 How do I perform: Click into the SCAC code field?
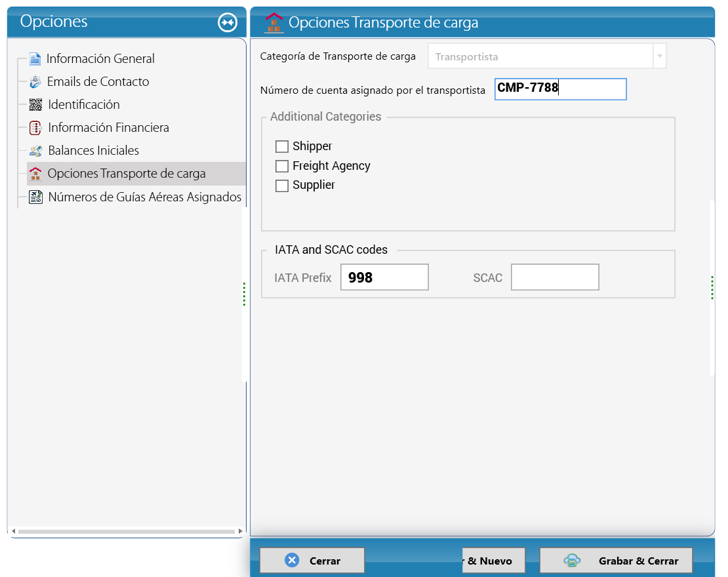tap(555, 277)
